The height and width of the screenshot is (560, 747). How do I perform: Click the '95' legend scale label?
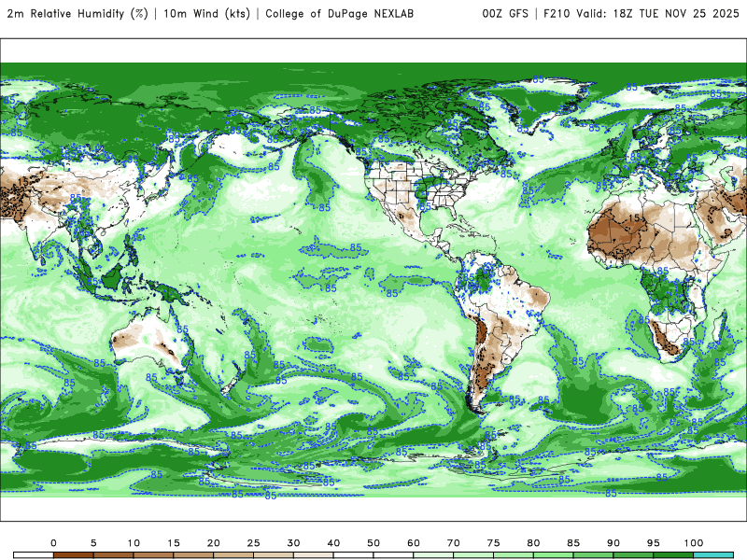tap(654, 543)
